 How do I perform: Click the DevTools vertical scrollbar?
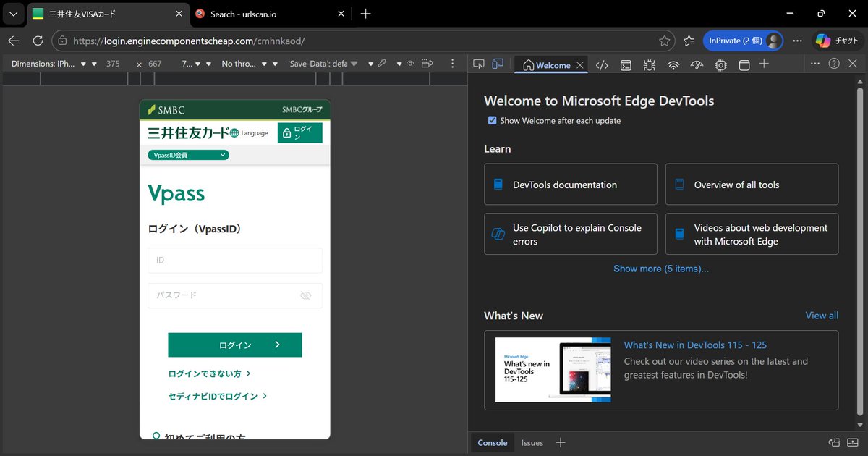coord(860,252)
